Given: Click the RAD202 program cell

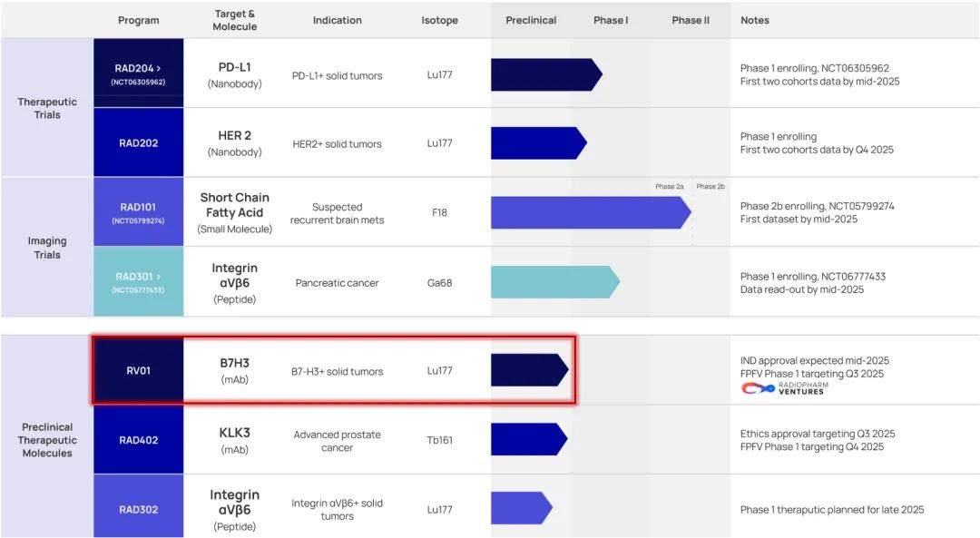Looking at the screenshot, I should 138,142.
